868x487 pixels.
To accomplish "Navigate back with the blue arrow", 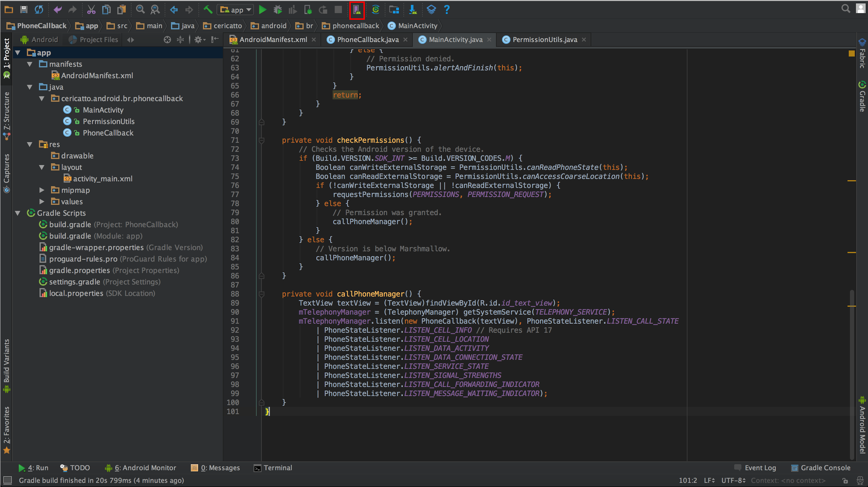I will (174, 10).
